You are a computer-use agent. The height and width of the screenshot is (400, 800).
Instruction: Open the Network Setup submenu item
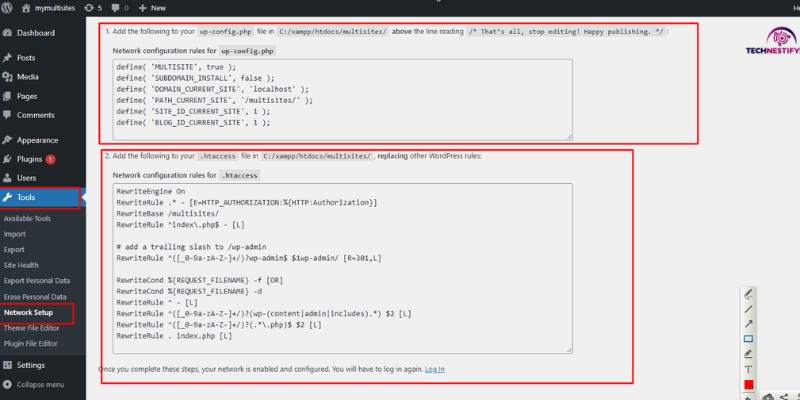tap(28, 313)
